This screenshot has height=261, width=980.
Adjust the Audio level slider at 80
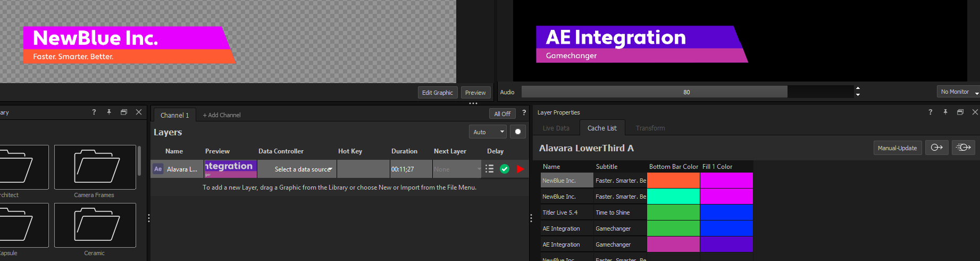687,92
